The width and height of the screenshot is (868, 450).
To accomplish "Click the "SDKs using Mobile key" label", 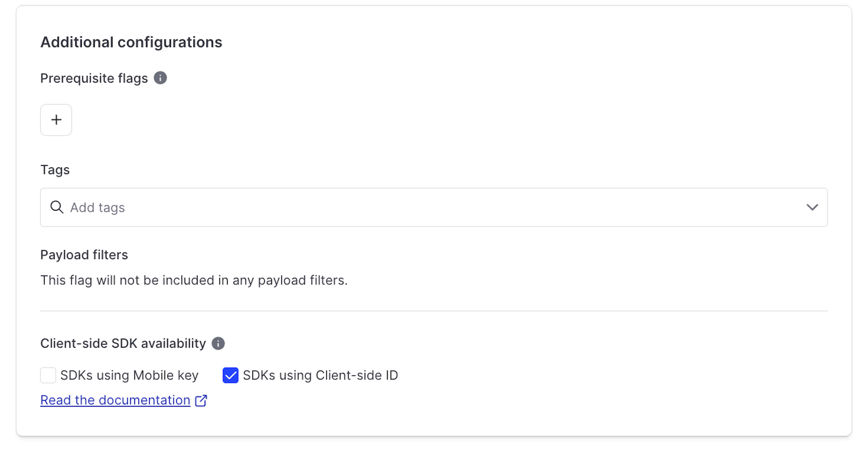I will (129, 375).
